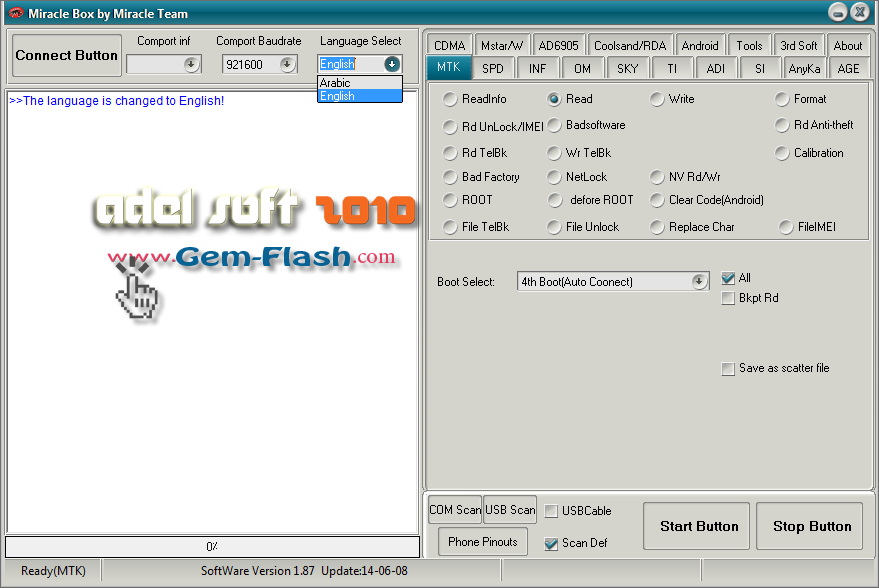Select the MTK tab

448,67
